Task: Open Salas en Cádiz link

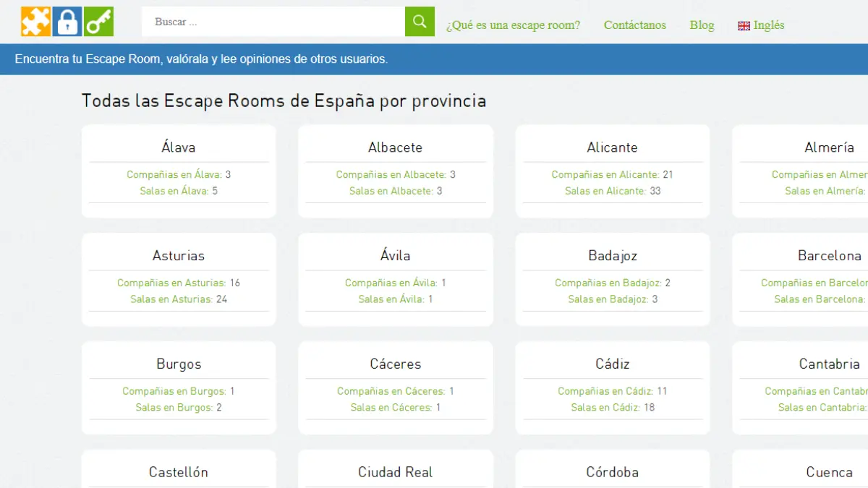Action: (605, 408)
